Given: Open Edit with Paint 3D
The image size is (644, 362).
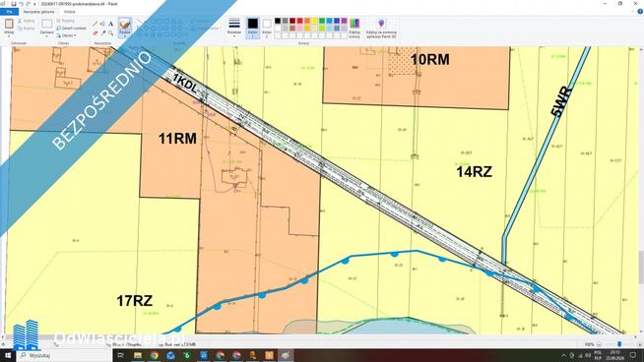Looking at the screenshot, I should (x=381, y=29).
